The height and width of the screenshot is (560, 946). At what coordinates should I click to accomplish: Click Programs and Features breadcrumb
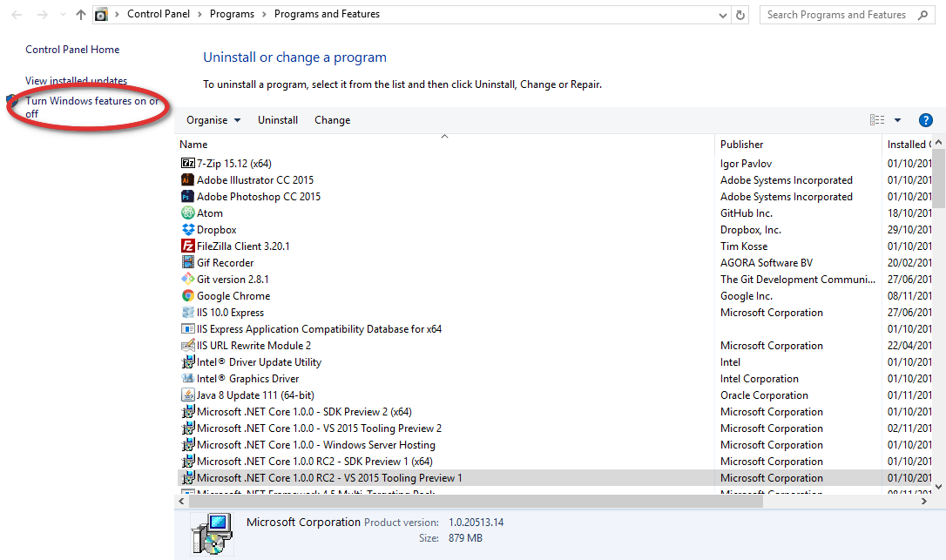click(x=327, y=14)
